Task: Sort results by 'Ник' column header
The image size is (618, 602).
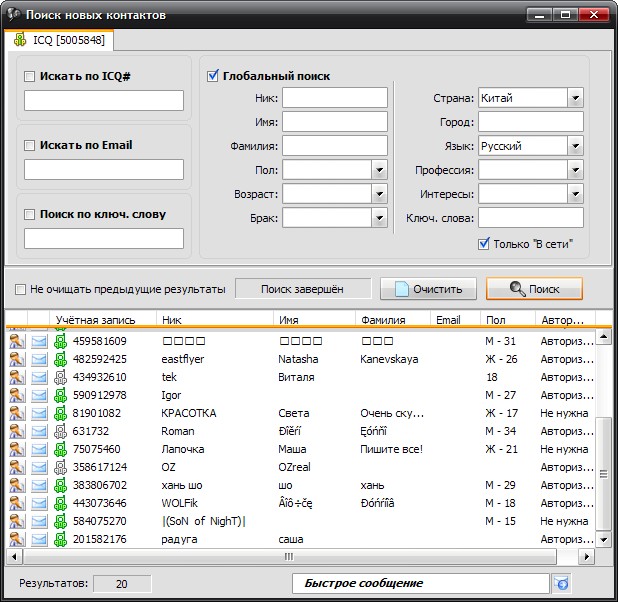Action: (215, 320)
